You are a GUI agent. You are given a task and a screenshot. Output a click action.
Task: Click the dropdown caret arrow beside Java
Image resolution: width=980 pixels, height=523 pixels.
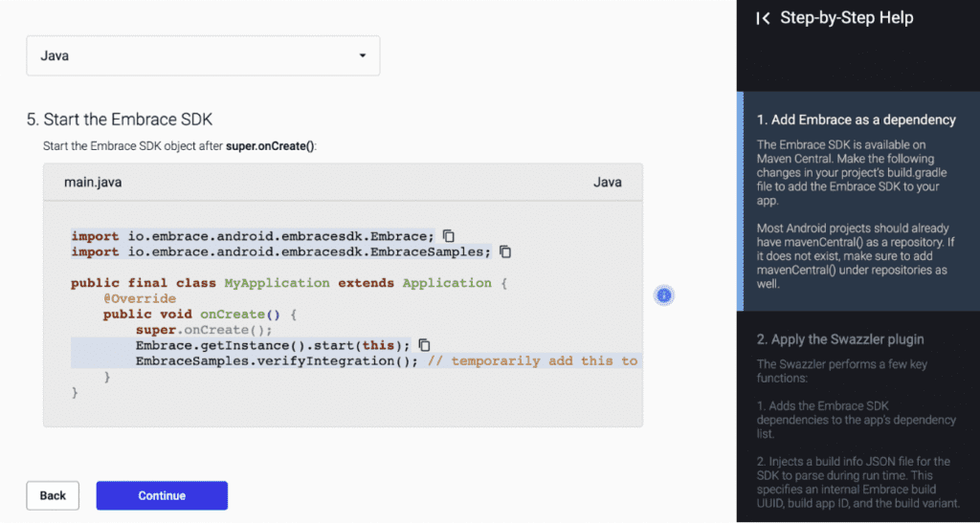click(362, 55)
